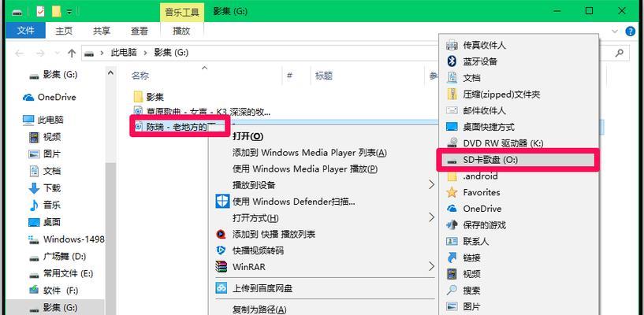Choose 使用 Windows Media Player 播放
Screen dimensions: 644x315
pyautogui.click(x=305, y=169)
